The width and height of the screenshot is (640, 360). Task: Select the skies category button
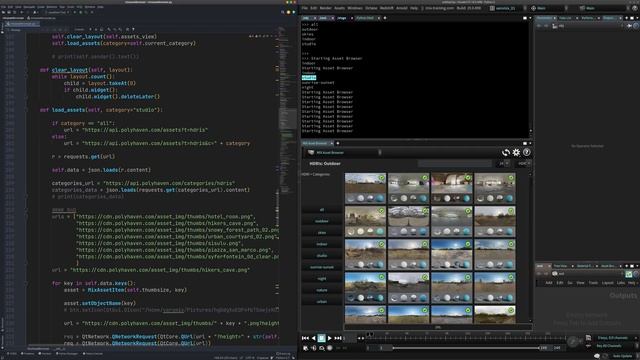point(322,233)
